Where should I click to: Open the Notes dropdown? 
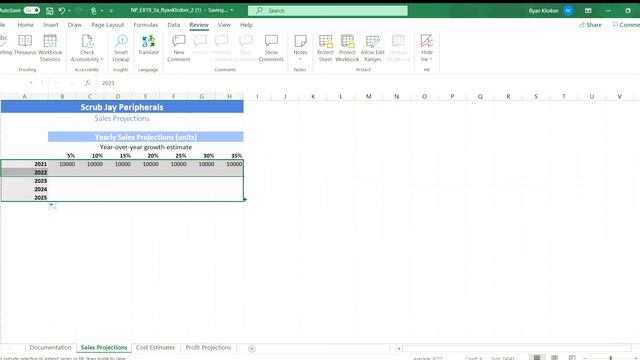pos(300,48)
